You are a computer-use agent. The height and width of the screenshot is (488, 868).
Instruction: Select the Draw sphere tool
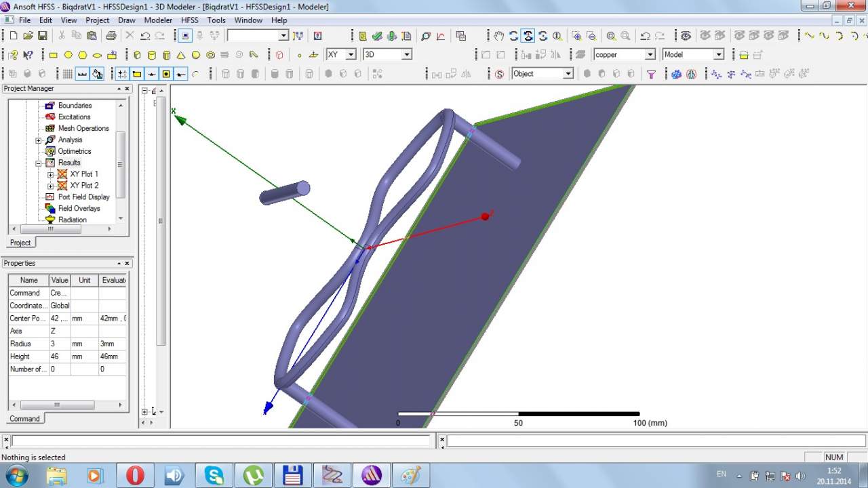196,55
